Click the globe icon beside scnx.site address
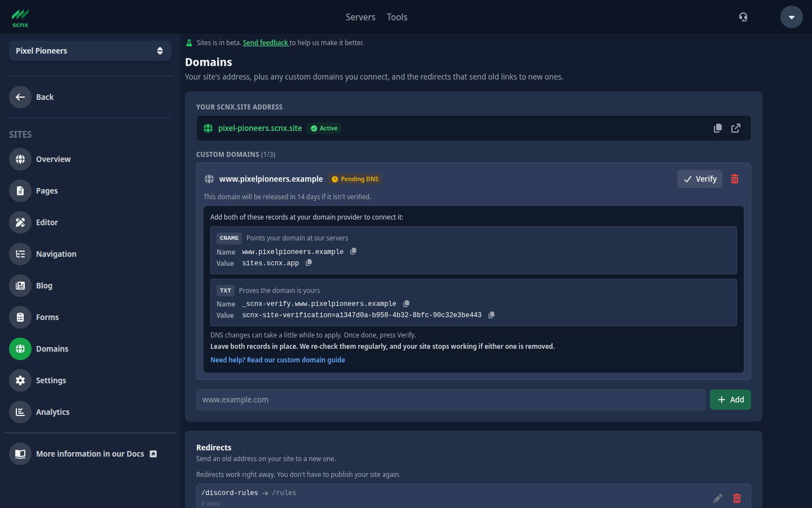This screenshot has width=812, height=508. 208,128
